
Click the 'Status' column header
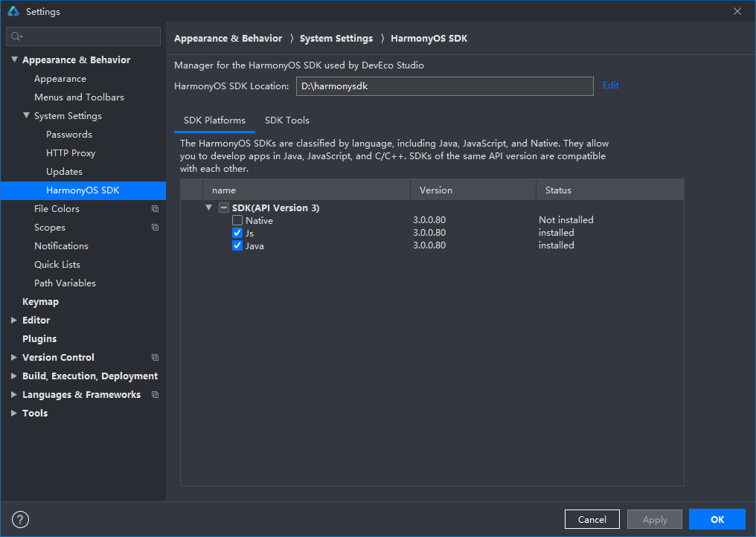[610, 190]
